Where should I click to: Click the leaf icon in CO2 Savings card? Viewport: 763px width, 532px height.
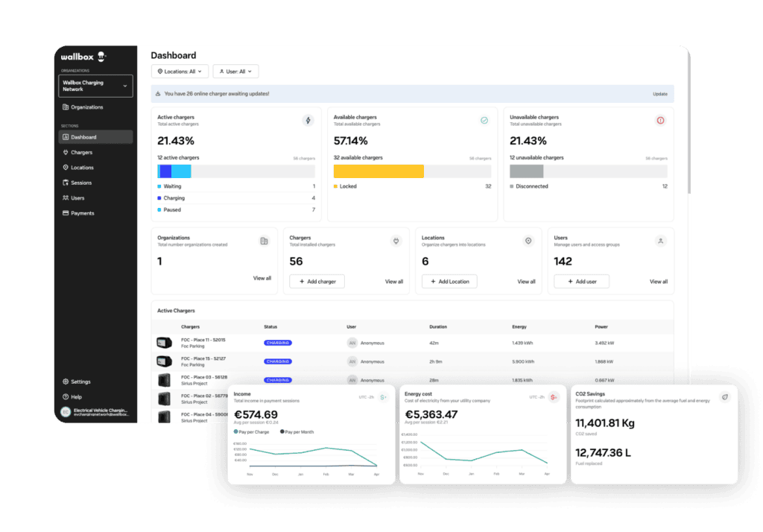pyautogui.click(x=724, y=397)
